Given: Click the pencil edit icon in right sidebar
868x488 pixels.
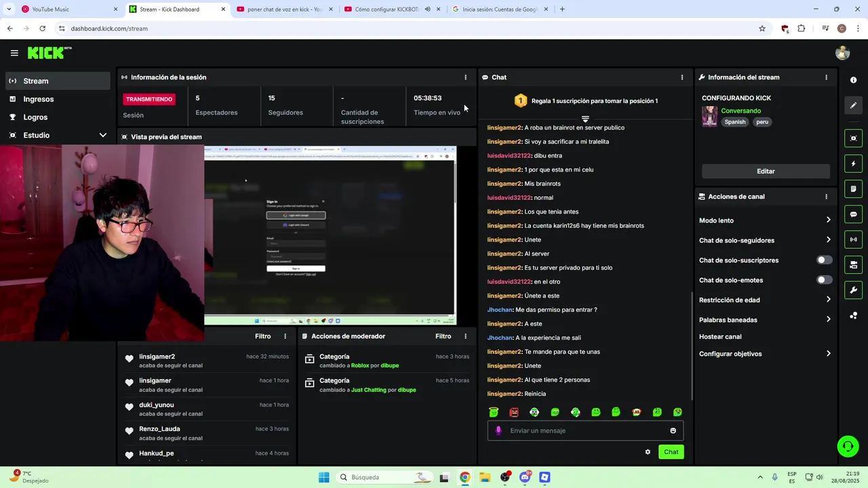Looking at the screenshot, I should pyautogui.click(x=853, y=105).
